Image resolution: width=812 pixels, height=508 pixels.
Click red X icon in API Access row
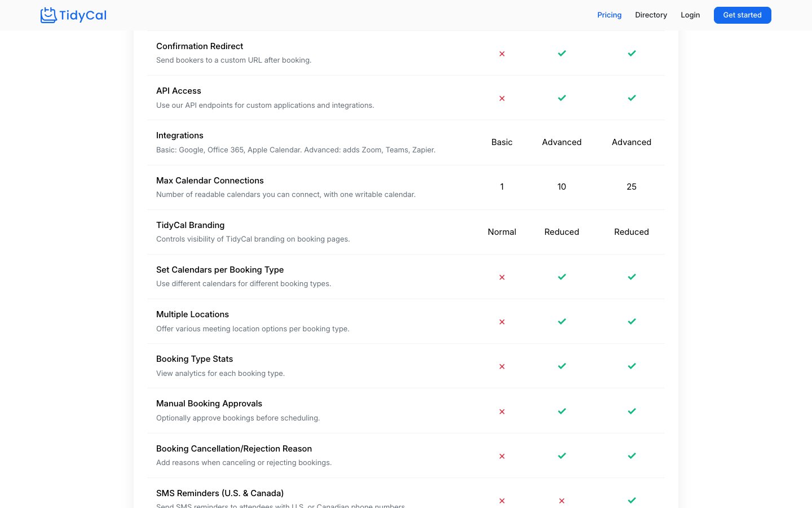[502, 98]
